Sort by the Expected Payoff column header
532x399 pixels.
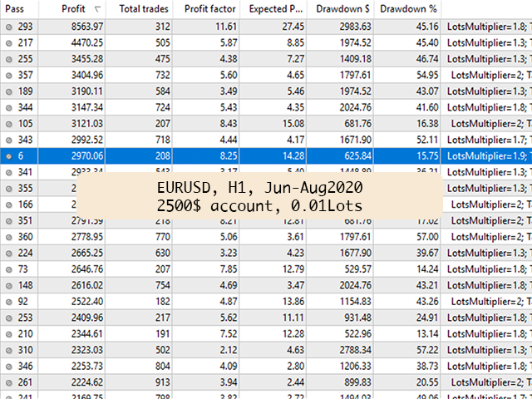pos(273,9)
